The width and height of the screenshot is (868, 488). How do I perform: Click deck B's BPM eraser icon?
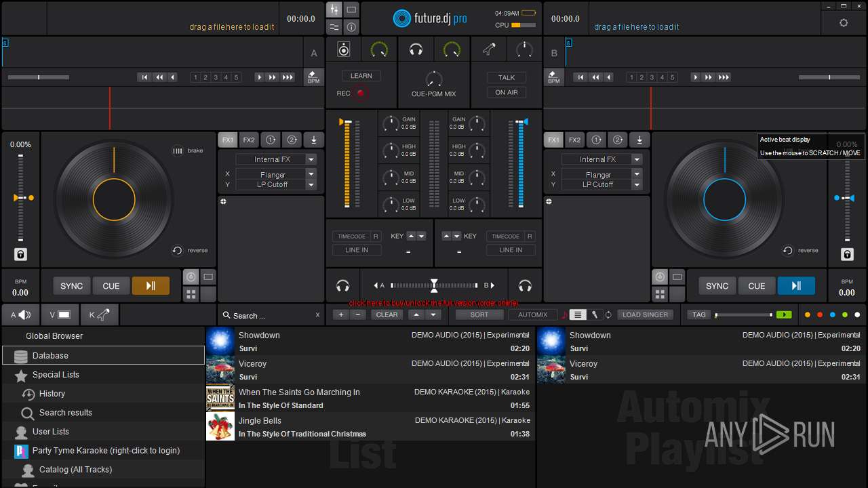(x=554, y=77)
